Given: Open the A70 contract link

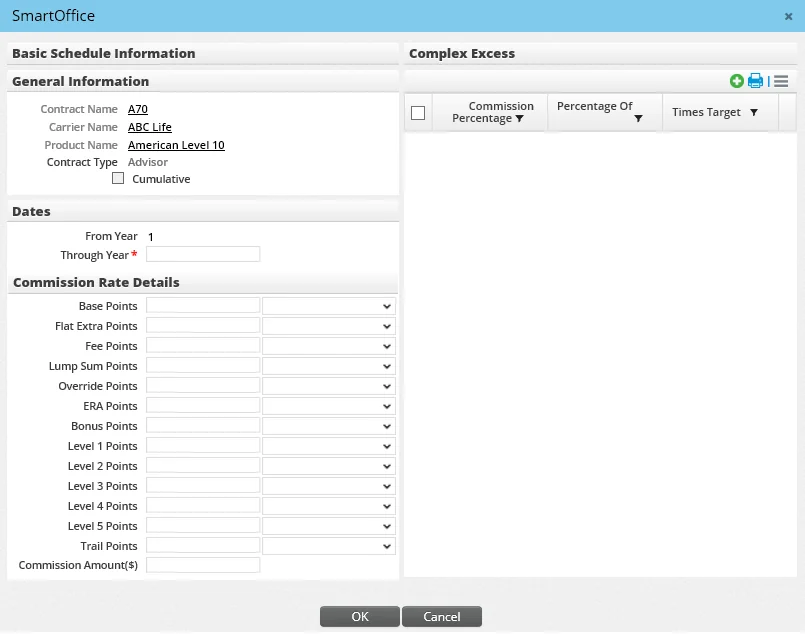Looking at the screenshot, I should click(137, 109).
